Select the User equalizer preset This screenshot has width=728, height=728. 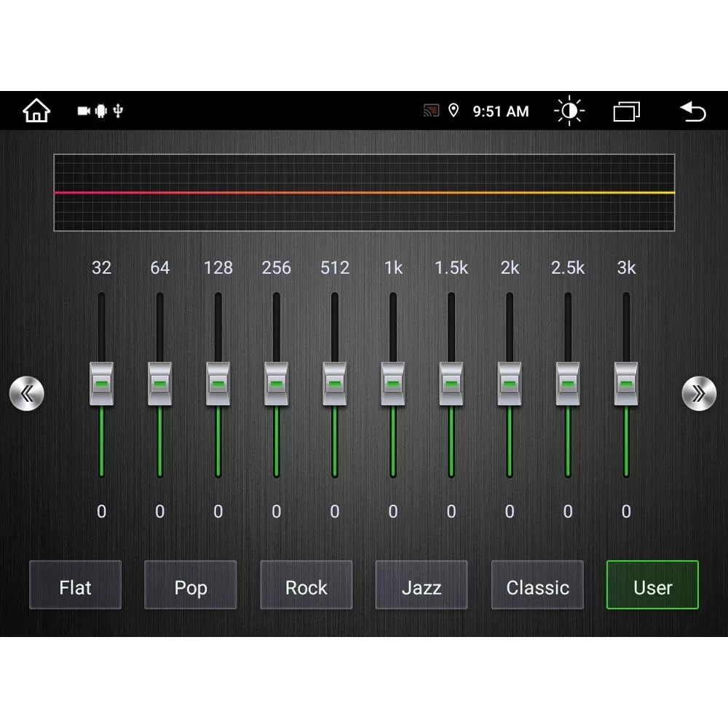(x=652, y=586)
